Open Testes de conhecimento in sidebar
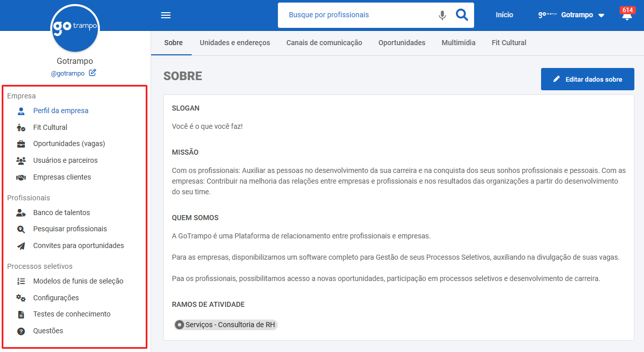The width and height of the screenshot is (644, 352). (72, 314)
